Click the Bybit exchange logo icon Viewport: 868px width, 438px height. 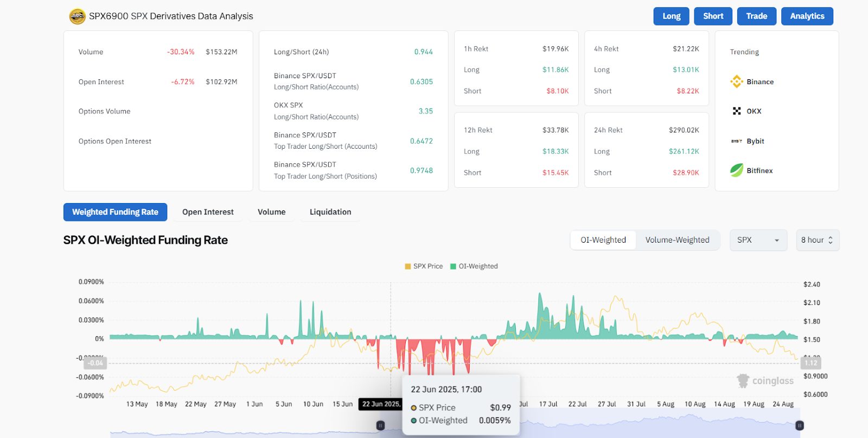736,141
